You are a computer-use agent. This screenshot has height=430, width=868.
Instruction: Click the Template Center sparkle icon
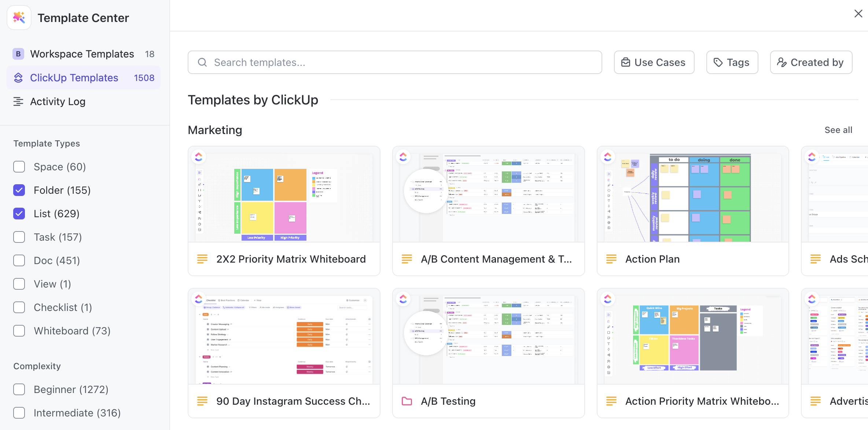19,18
